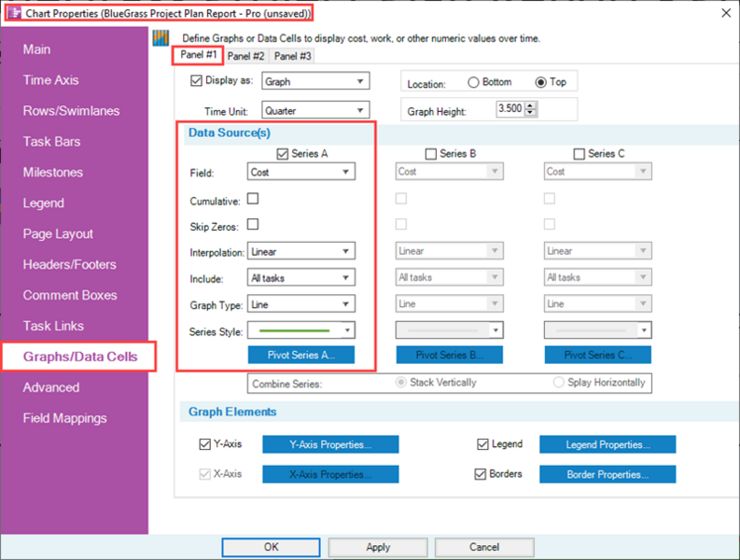Open the Page Layout section
Image resolution: width=740 pixels, height=560 pixels.
point(58,233)
